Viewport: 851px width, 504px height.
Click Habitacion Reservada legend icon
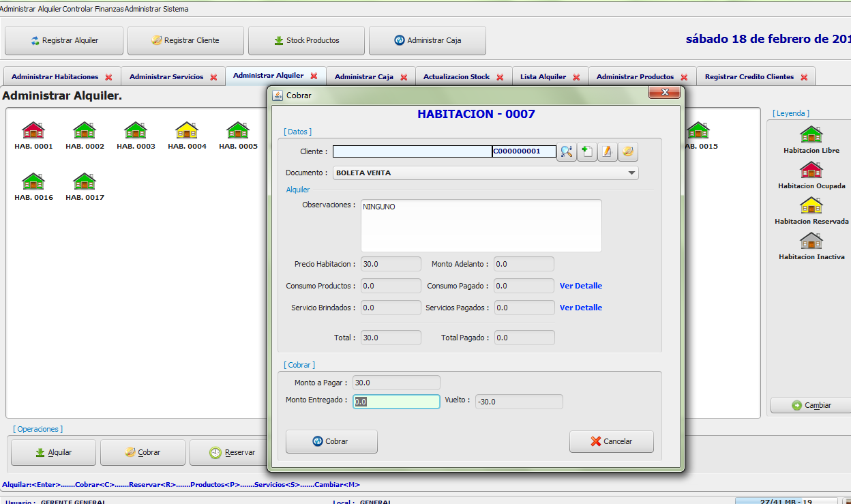[811, 205]
